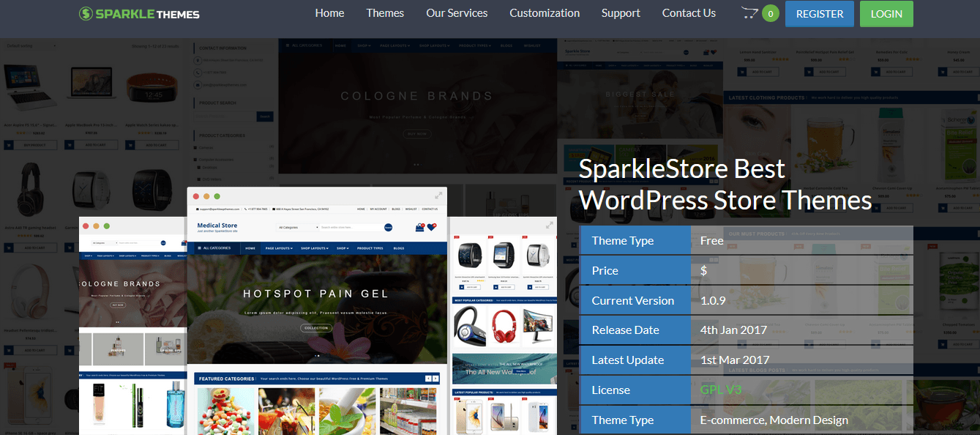The width and height of the screenshot is (980, 435).
Task: Go to the Home page
Action: 329,12
